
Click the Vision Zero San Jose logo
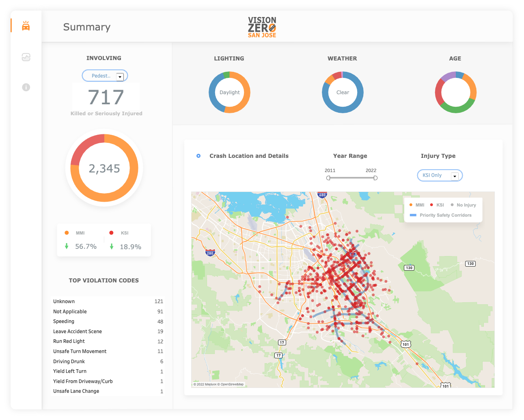262,27
